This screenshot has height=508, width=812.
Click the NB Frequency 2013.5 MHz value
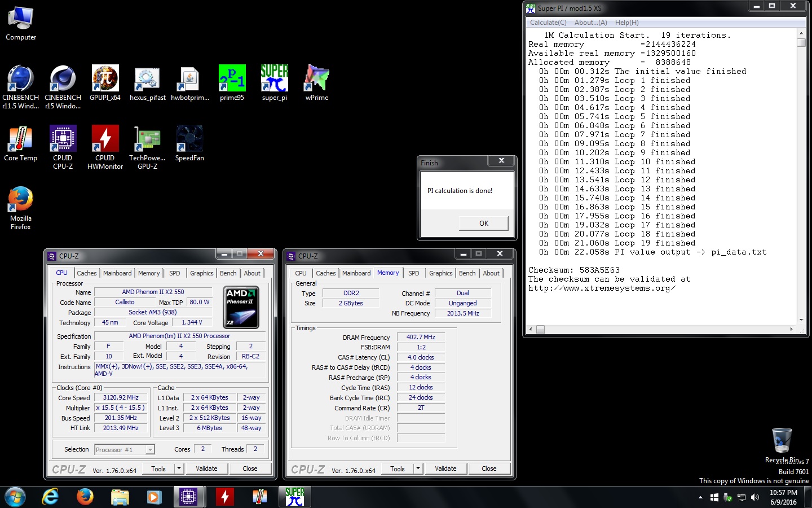pos(463,313)
